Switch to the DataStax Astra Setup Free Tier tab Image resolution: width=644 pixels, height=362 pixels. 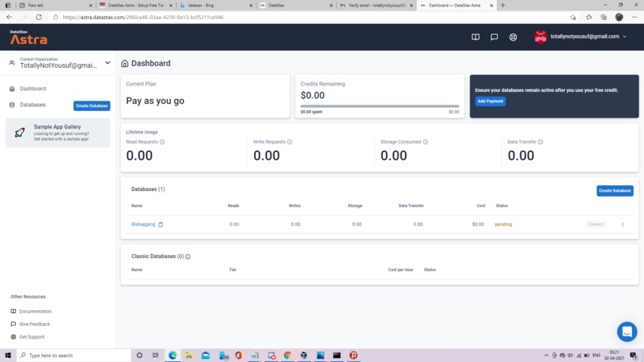point(137,6)
